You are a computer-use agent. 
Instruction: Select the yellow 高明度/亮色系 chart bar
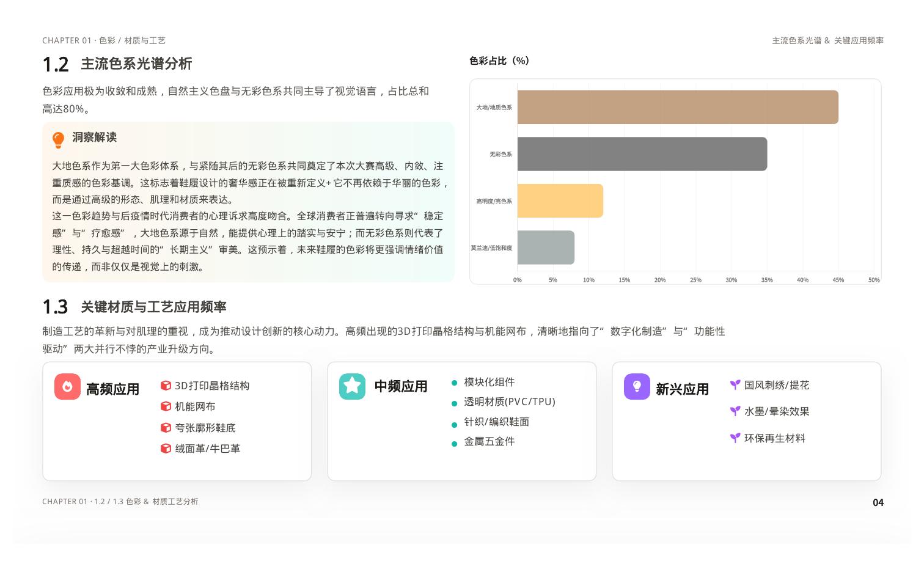[x=560, y=201]
